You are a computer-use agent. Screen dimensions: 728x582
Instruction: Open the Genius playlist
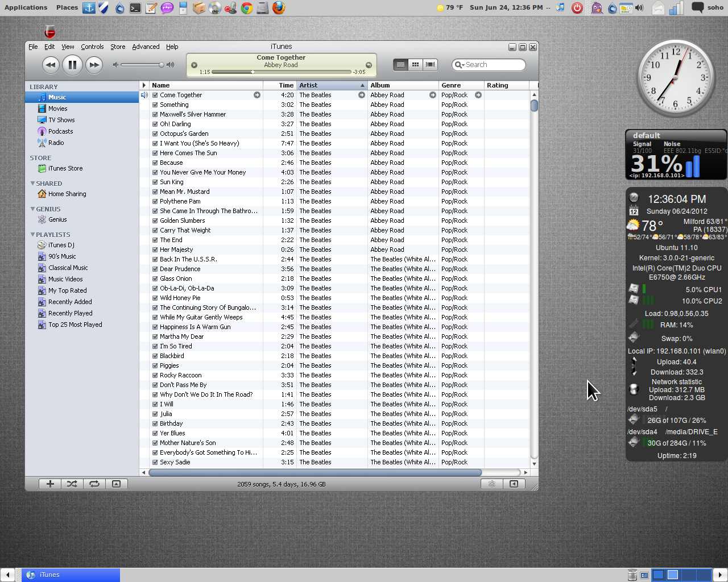click(x=57, y=219)
